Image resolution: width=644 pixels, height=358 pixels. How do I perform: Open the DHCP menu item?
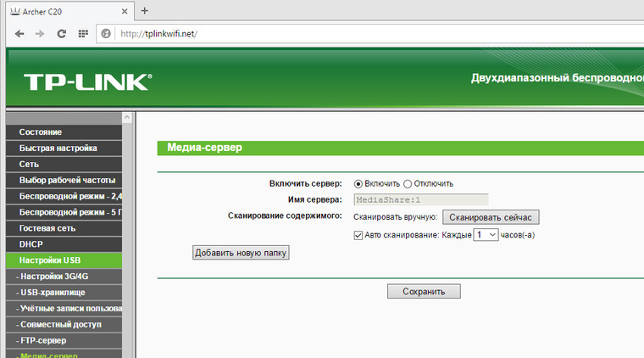64,244
